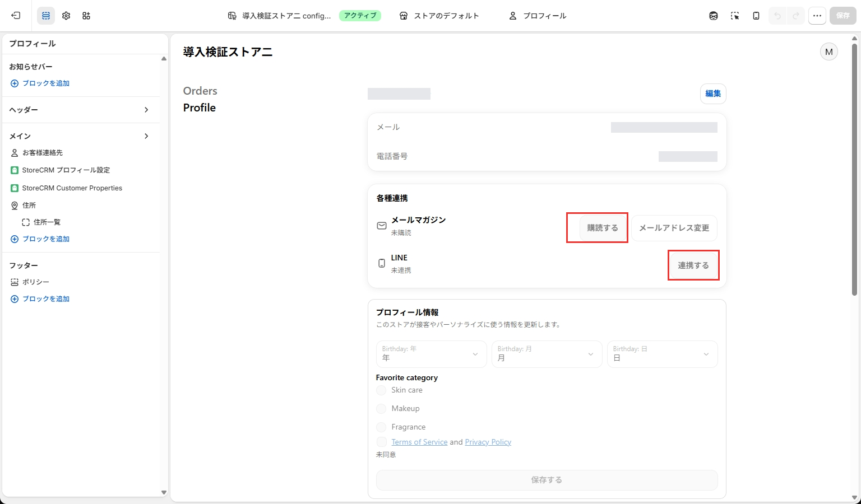Screen dimensions: 861x504
Task: Select the Sections panel icon
Action: coord(46,16)
